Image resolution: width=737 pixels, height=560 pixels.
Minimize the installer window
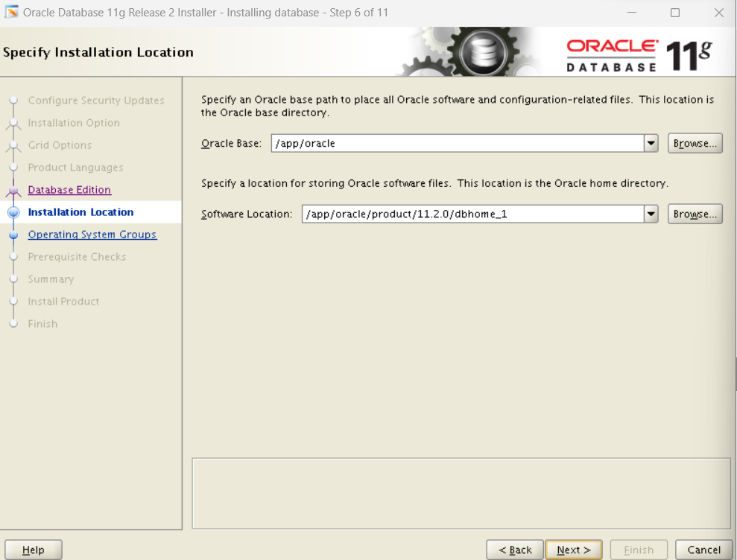pyautogui.click(x=632, y=13)
